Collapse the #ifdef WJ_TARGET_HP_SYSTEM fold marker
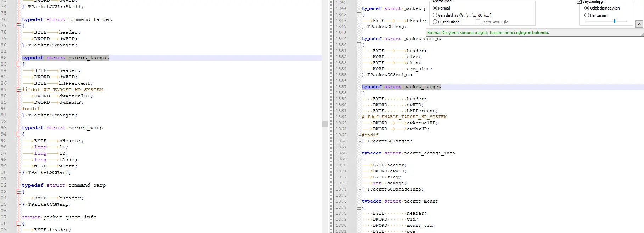The height and width of the screenshot is (233, 644). [19, 90]
